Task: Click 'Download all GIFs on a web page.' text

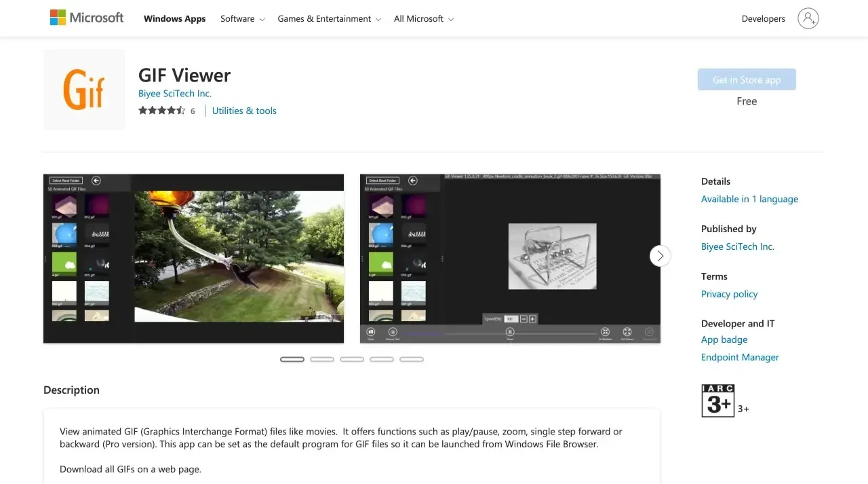Action: click(130, 469)
